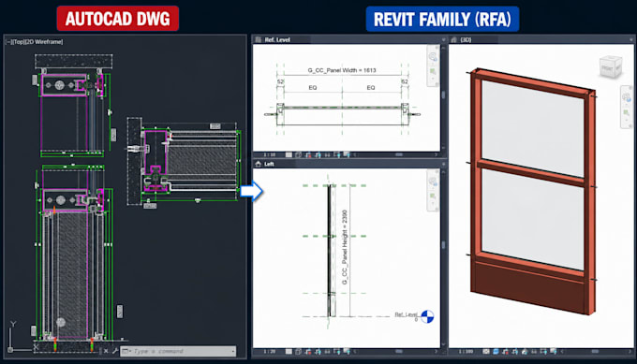Open steering wheel in Left view navigation bar
Screen dimensions: 637x364
click(433, 181)
